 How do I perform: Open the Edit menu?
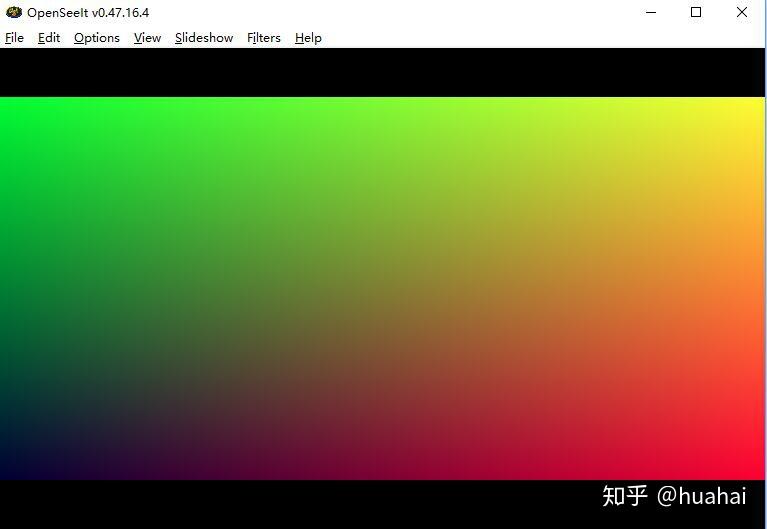[49, 38]
